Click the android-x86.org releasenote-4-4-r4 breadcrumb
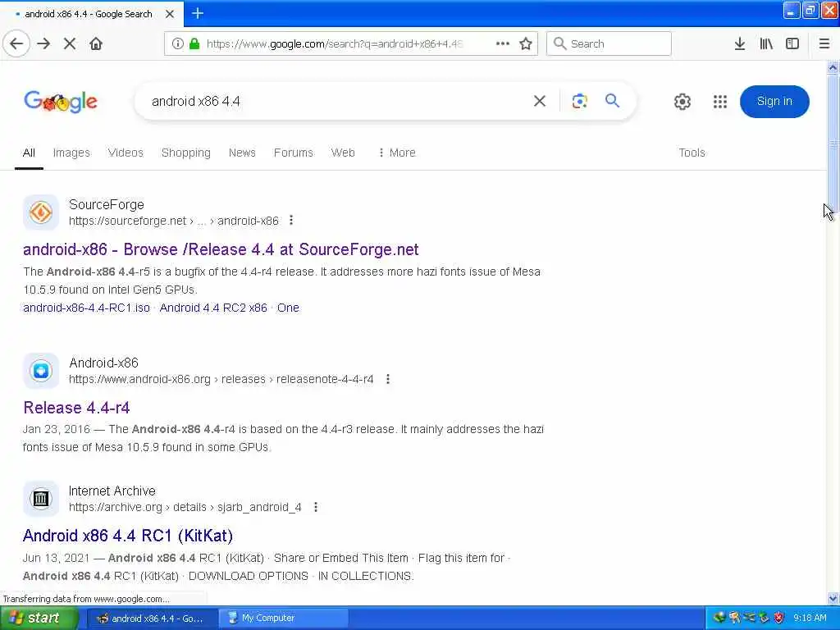 (x=221, y=379)
